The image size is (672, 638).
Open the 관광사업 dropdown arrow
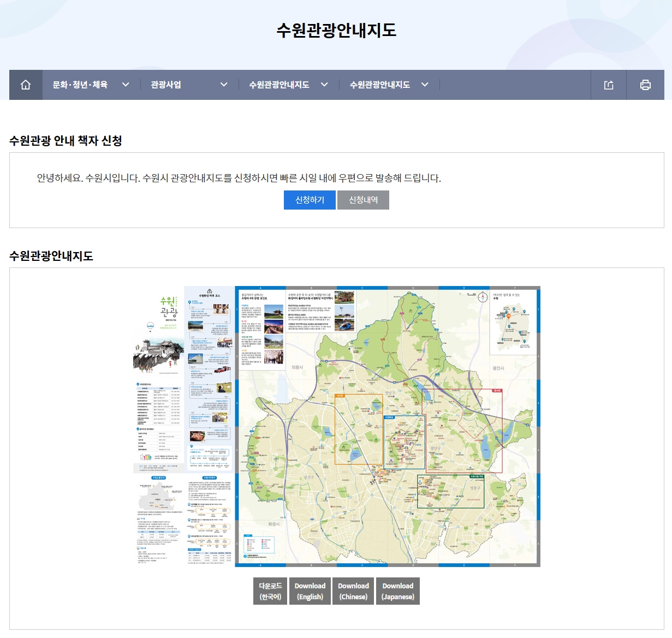click(x=223, y=85)
